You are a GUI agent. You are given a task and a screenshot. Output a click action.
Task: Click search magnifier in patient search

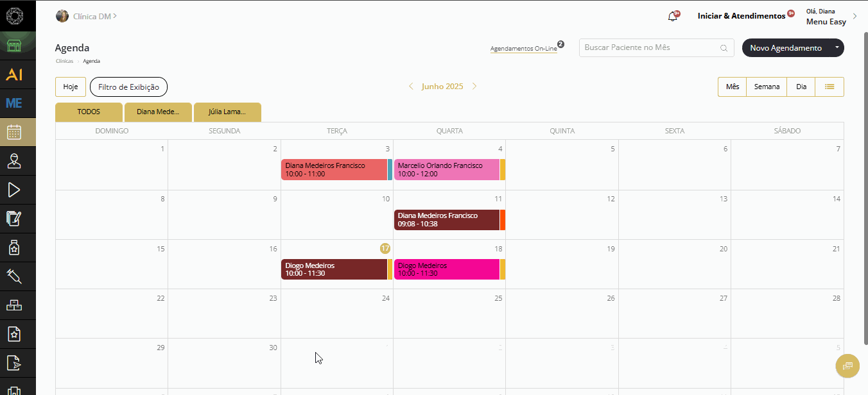(x=724, y=48)
